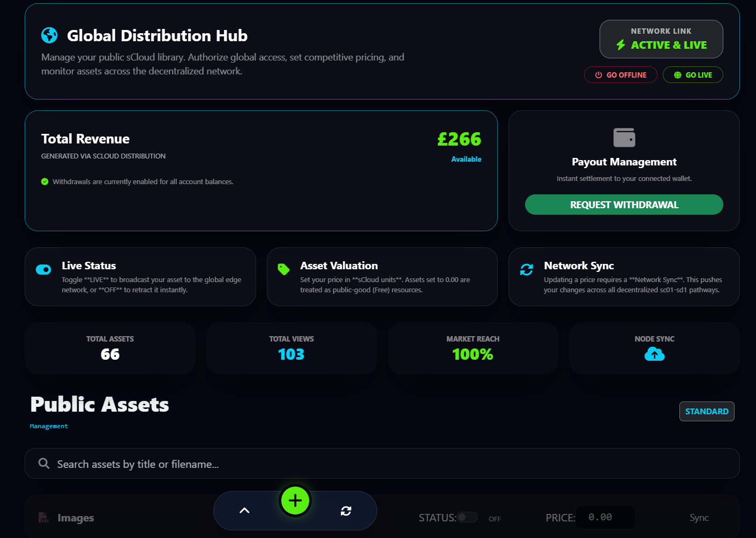
Task: Open the Images asset row
Action: (x=76, y=518)
